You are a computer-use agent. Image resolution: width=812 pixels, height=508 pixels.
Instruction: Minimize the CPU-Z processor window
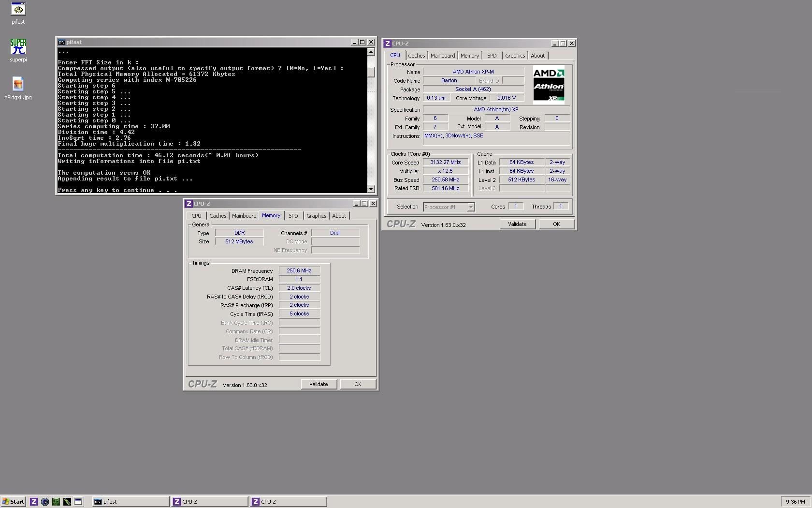click(555, 44)
